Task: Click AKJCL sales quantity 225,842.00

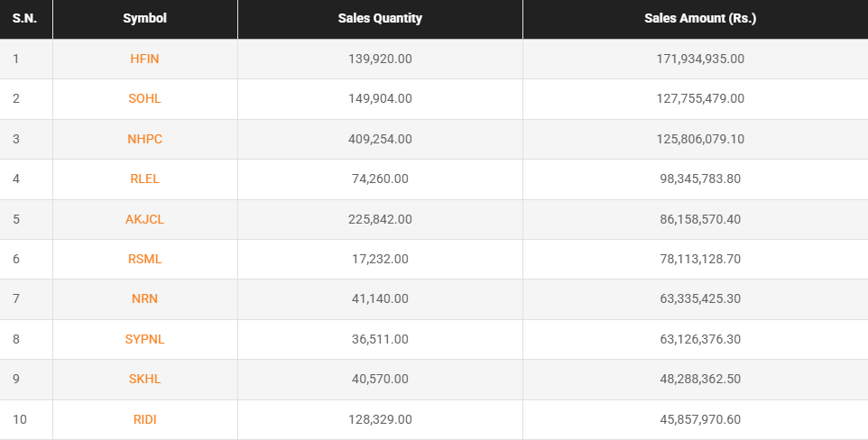Action: point(380,219)
